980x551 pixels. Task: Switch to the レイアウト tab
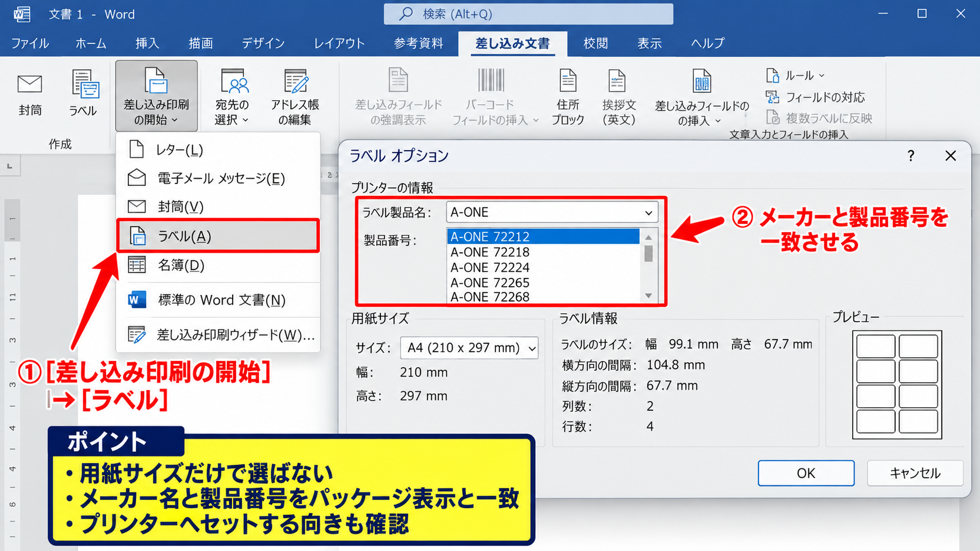click(339, 43)
